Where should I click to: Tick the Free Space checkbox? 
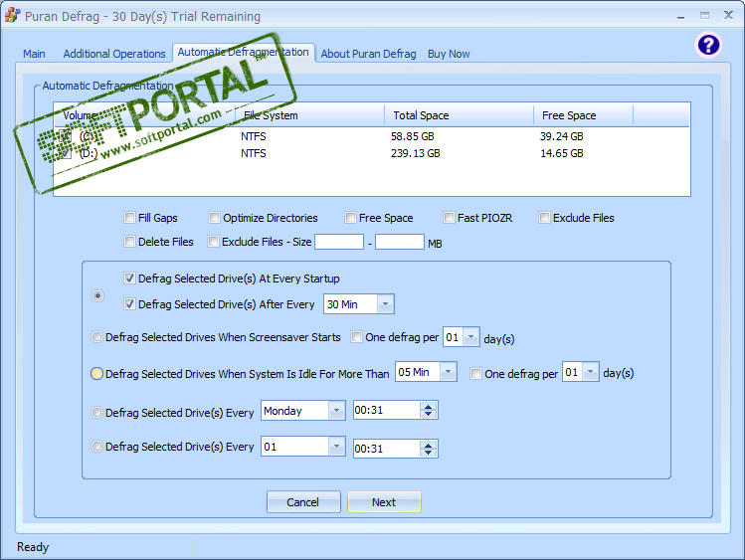pyautogui.click(x=350, y=218)
